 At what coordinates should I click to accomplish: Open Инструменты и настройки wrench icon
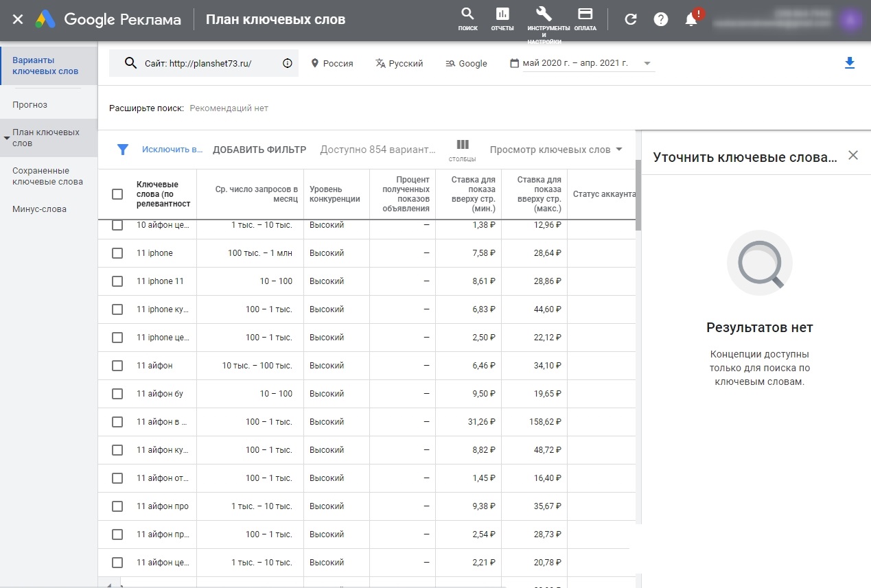[544, 14]
